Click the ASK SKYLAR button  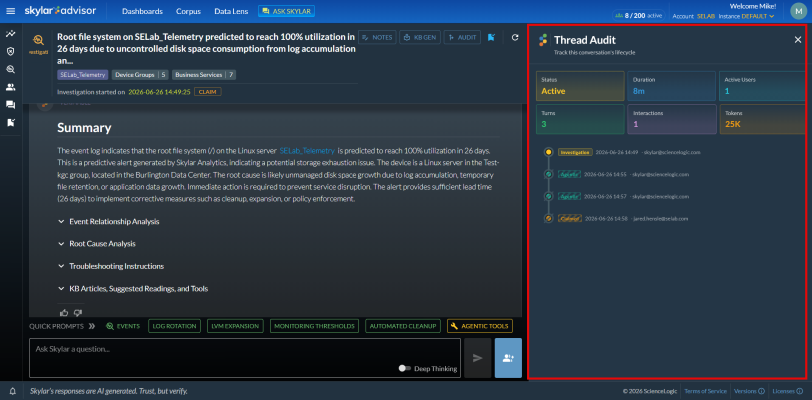286,11
